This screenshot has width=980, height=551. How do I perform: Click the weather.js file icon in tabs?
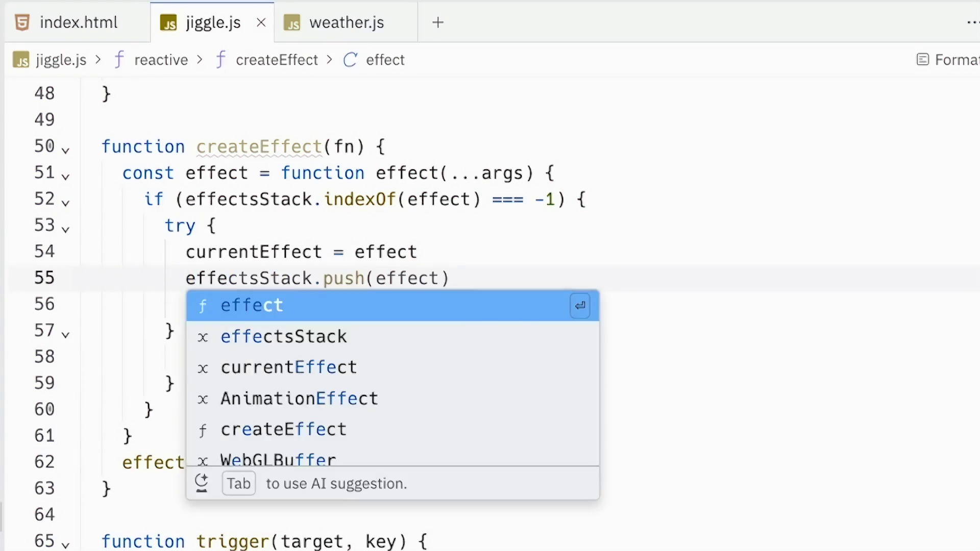292,23
